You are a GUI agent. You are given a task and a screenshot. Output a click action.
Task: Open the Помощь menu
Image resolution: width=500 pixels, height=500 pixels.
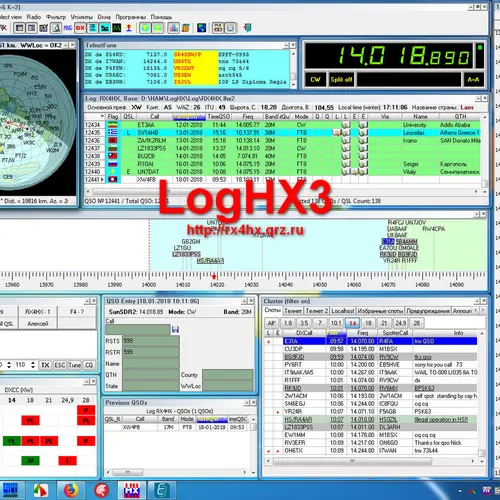click(x=161, y=17)
